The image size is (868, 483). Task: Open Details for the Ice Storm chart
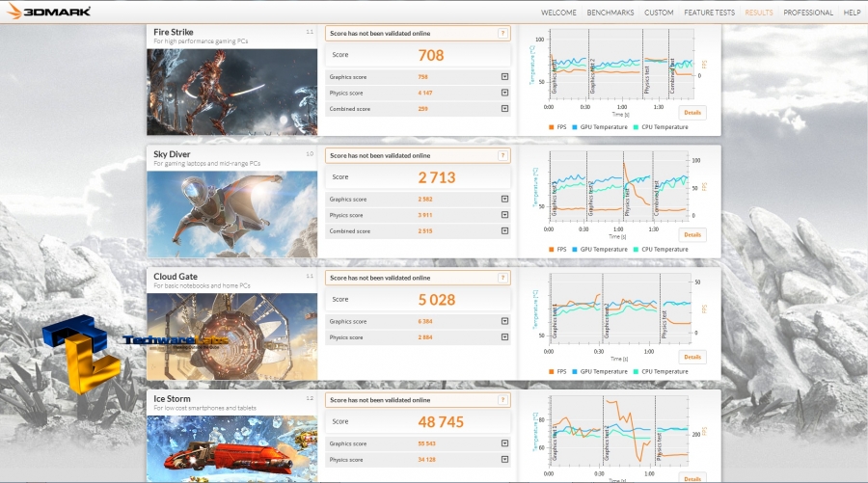coord(692,476)
